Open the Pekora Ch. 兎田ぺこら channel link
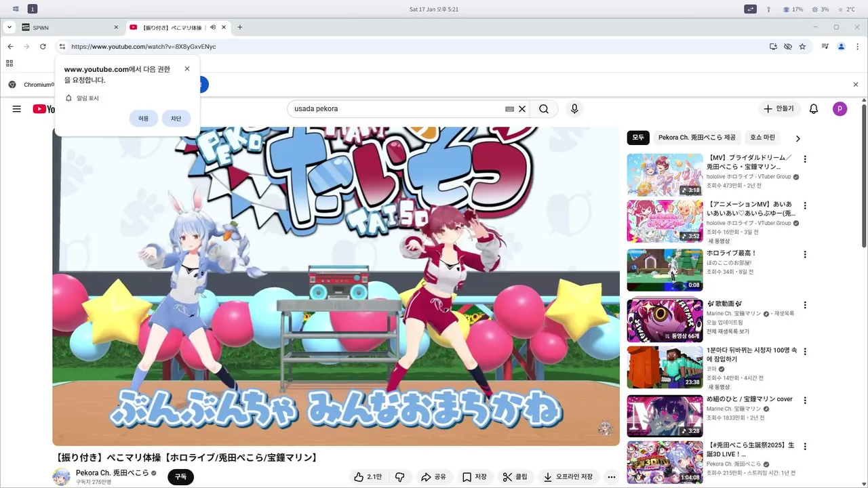The width and height of the screenshot is (868, 488). pyautogui.click(x=112, y=472)
